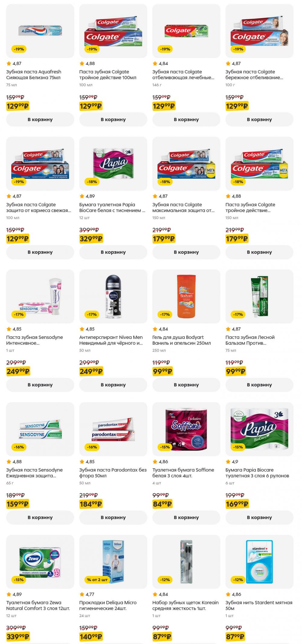Screen dimensions: 302x644
Task: Add Aquafresh Сияющая Белизна to cart
Action: tap(40, 119)
